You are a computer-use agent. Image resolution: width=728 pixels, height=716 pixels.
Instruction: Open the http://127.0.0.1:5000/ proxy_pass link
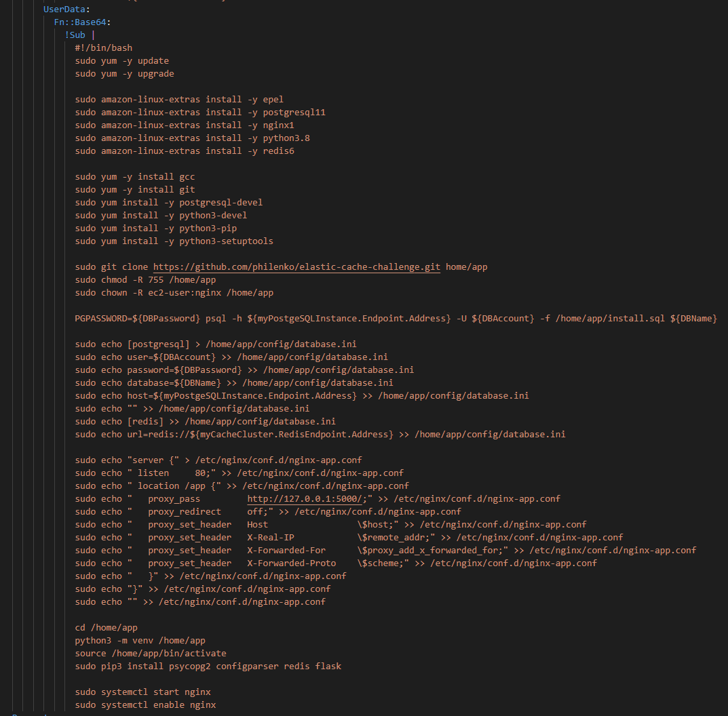pos(305,499)
